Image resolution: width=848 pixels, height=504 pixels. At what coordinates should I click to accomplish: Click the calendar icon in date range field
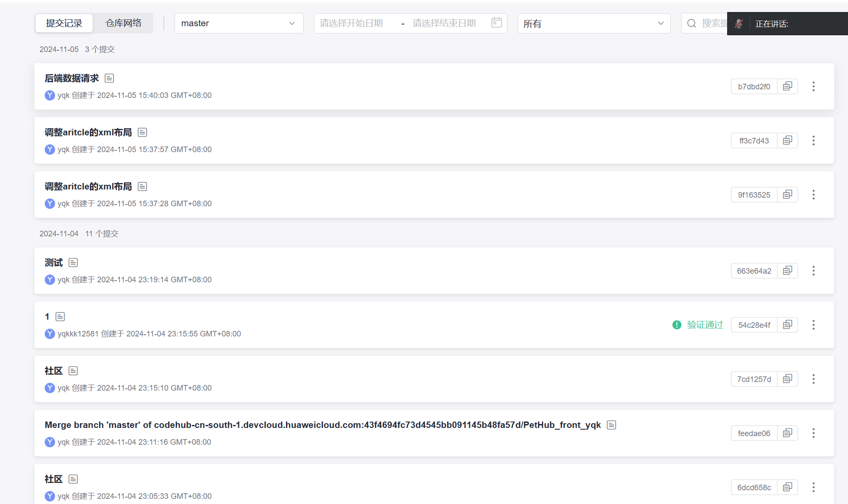pyautogui.click(x=496, y=23)
